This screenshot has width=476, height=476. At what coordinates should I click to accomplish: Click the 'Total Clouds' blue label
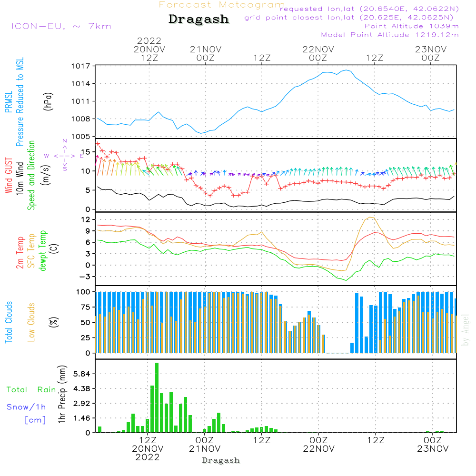tap(9, 322)
